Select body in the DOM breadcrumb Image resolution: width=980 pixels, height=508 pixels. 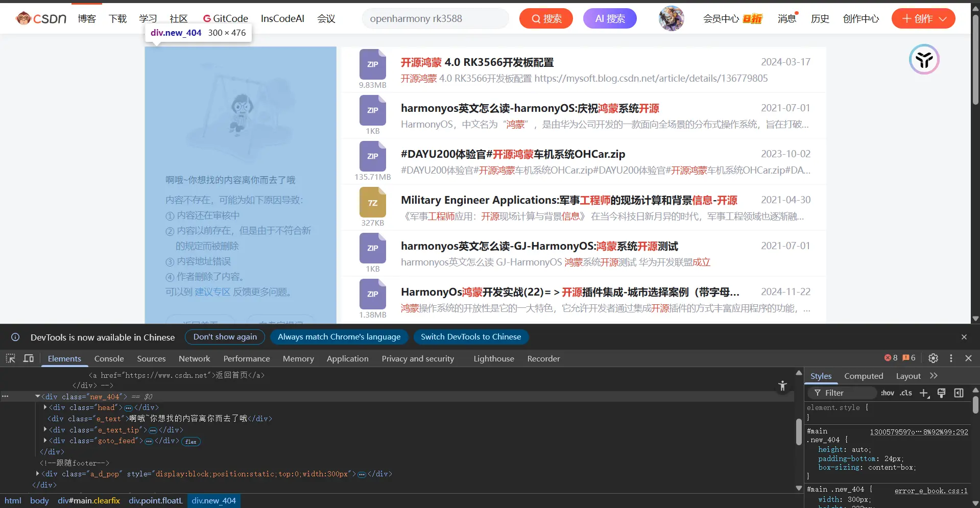[39, 501]
